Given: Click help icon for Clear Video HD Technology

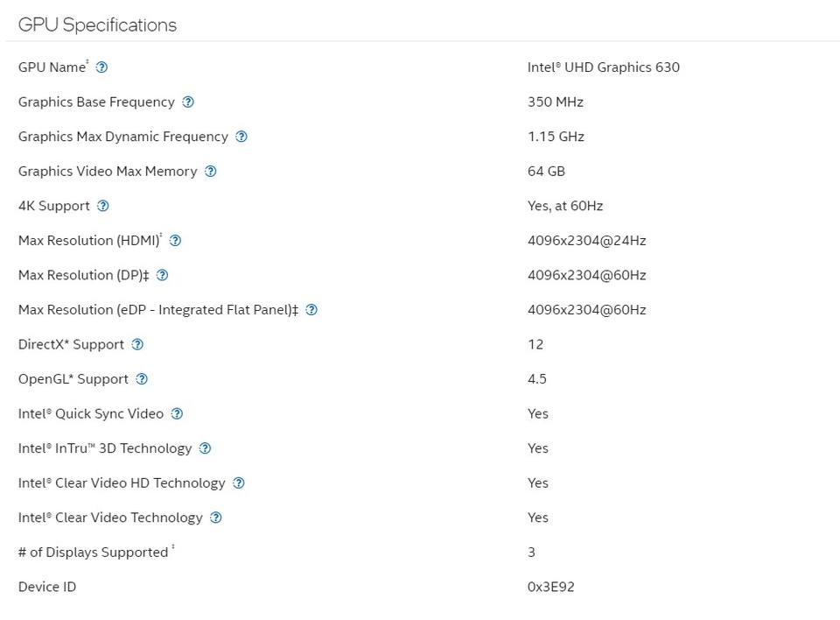Looking at the screenshot, I should pyautogui.click(x=239, y=483).
